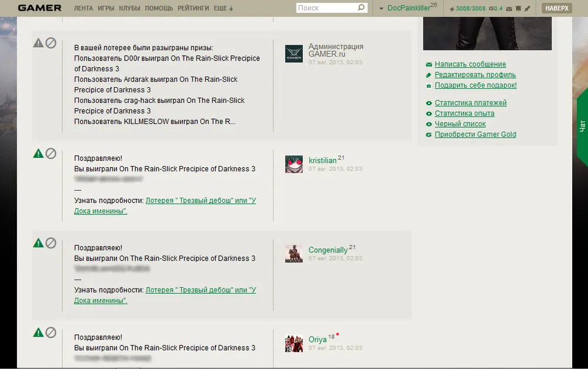This screenshot has height=369, width=588.
Task: Open the Черный список link
Action: [x=460, y=124]
